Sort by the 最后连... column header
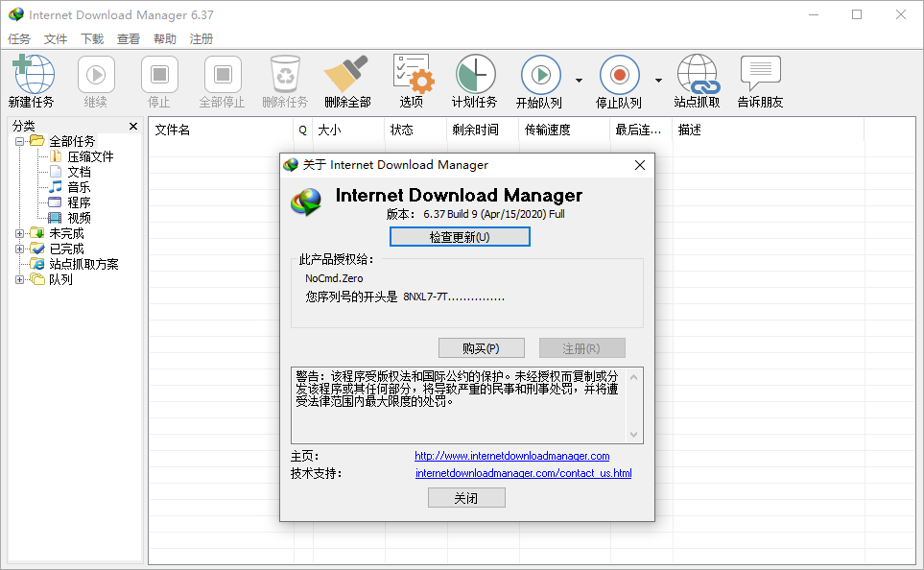 [x=641, y=130]
